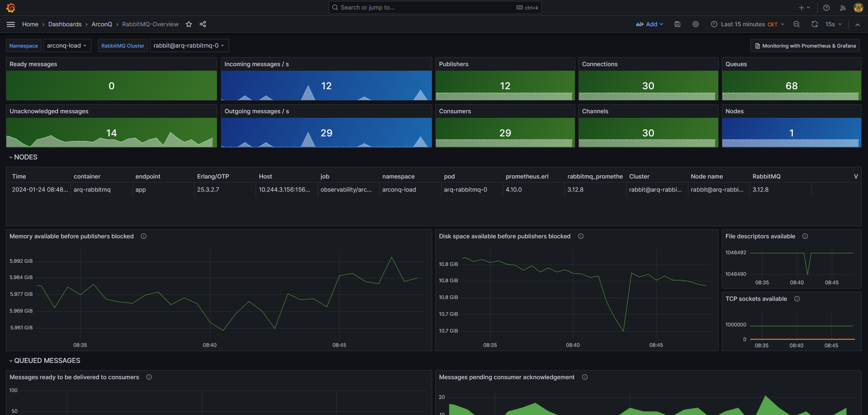Click the Queues value 68
868x415 pixels.
[792, 86]
